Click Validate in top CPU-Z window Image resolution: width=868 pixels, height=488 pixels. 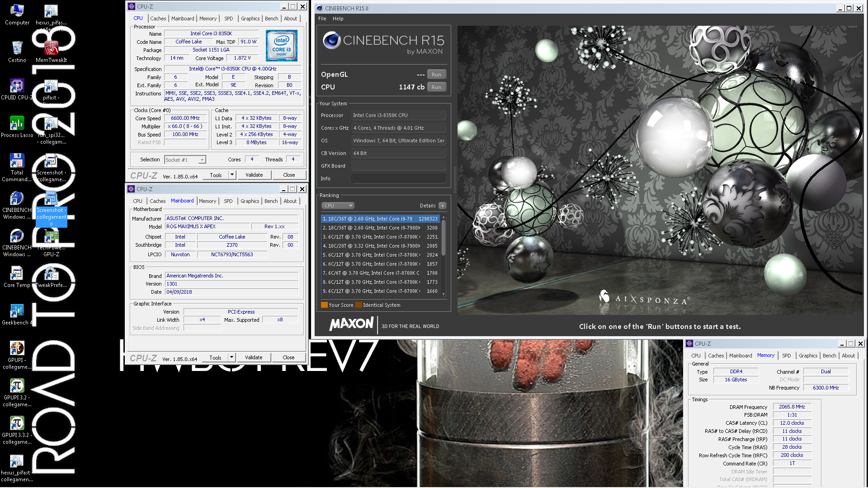pyautogui.click(x=254, y=175)
